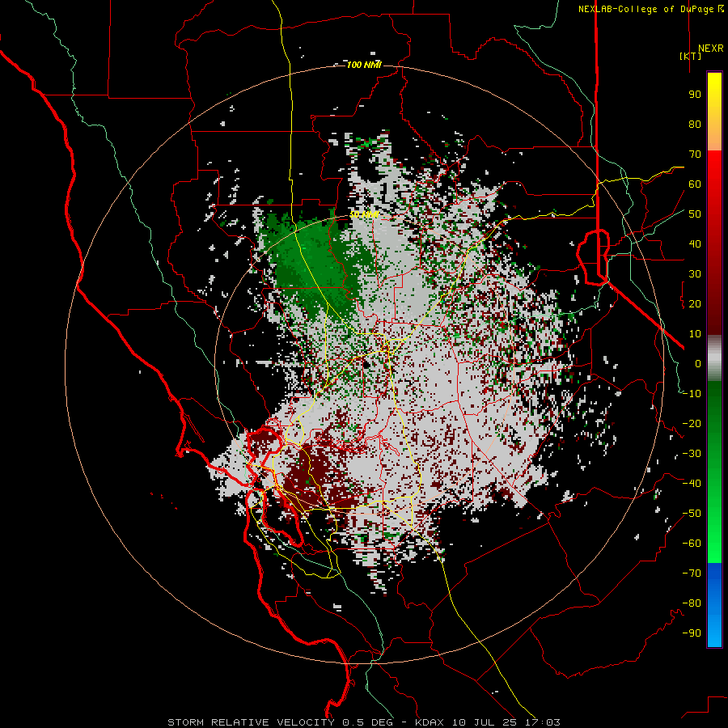Click the 50 value on velocity scale
Viewport: 728px width, 728px height.
click(x=695, y=214)
